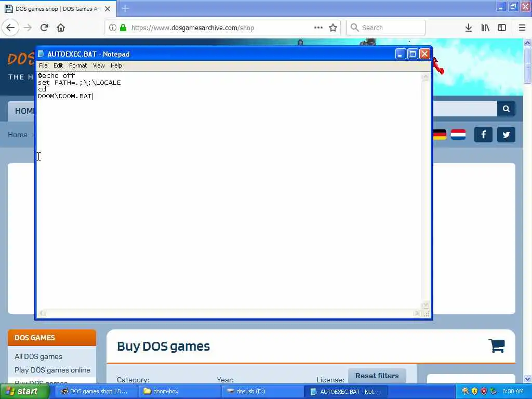The height and width of the screenshot is (399, 532).
Task: Open Notepad Help menu
Action: tap(116, 65)
